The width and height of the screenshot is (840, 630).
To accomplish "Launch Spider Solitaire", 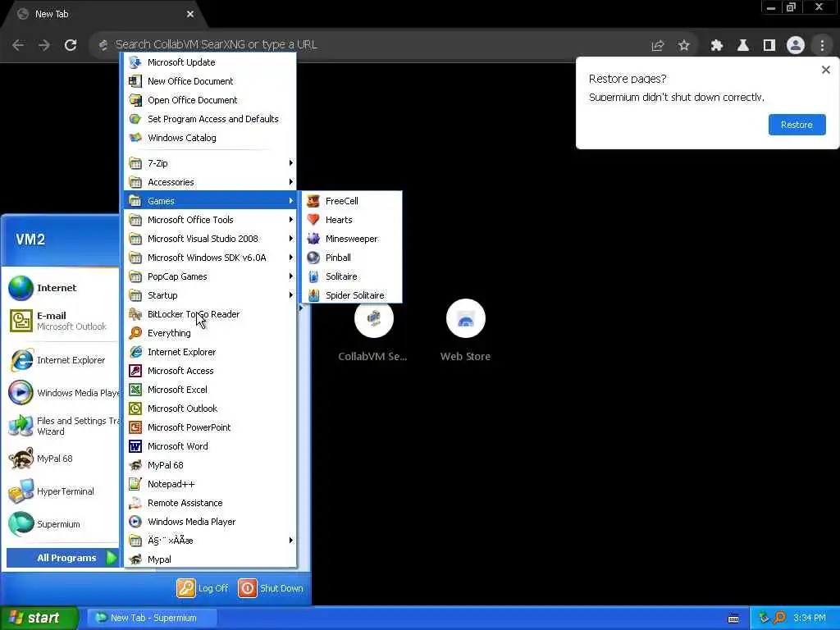I will click(351, 295).
